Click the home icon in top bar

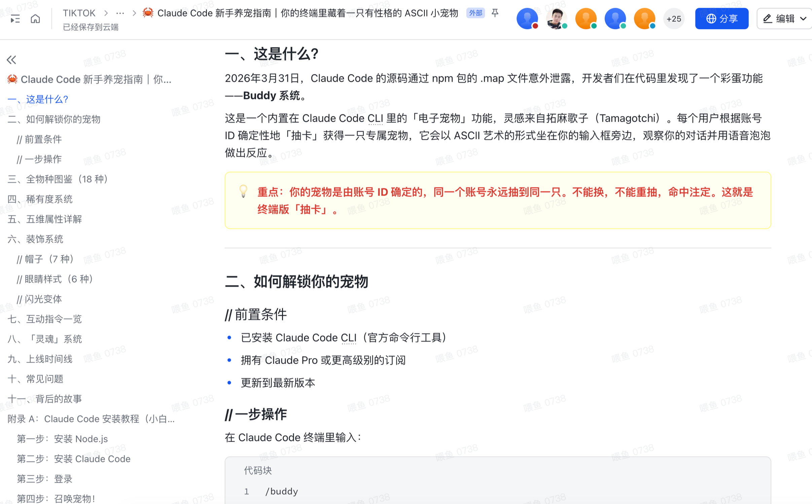click(35, 19)
